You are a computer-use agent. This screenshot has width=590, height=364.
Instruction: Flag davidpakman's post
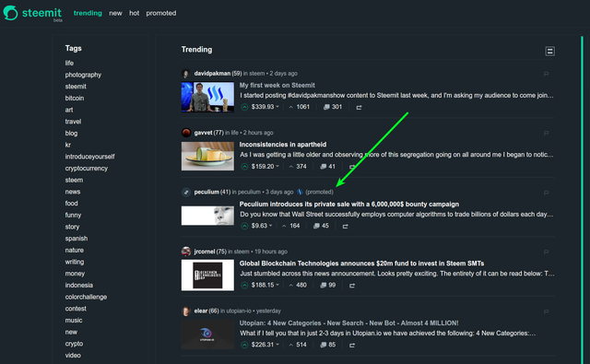[546, 74]
